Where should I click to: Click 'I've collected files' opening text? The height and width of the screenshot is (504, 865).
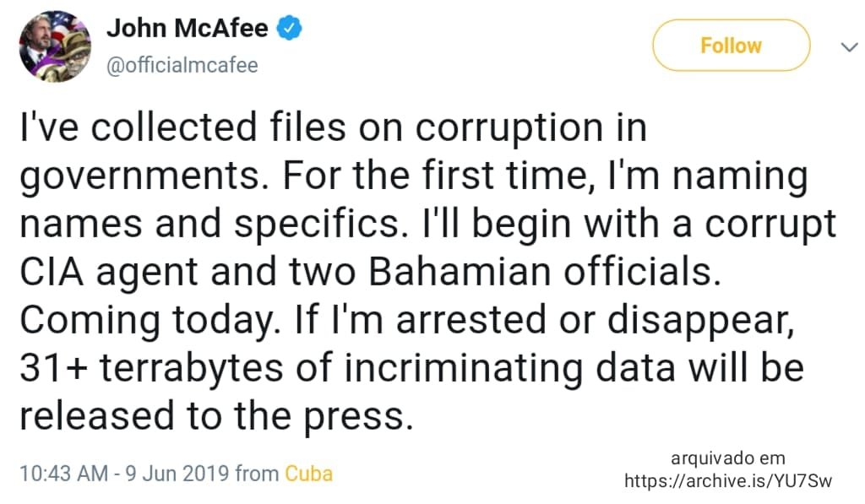183,127
